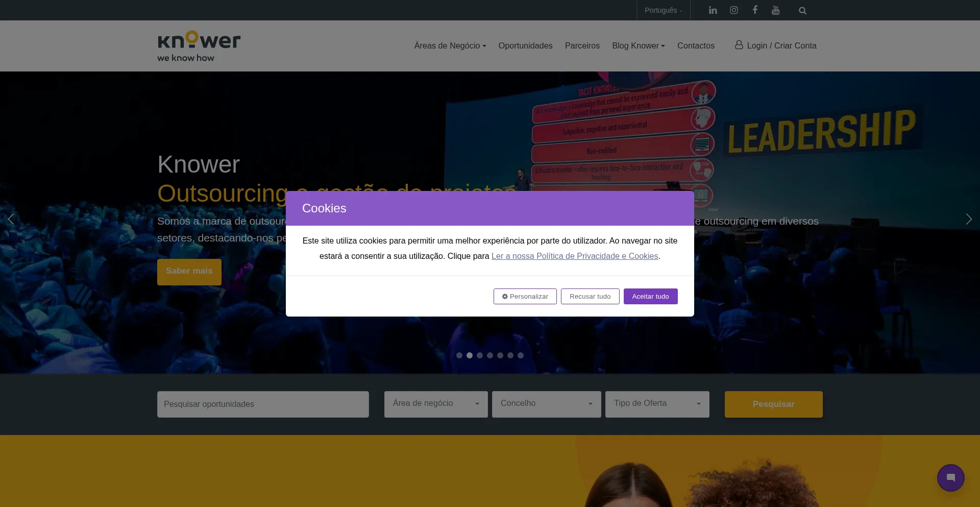Viewport: 980px width, 507px height.
Task: Click the Pesquisar oportunidades search field
Action: (263, 404)
